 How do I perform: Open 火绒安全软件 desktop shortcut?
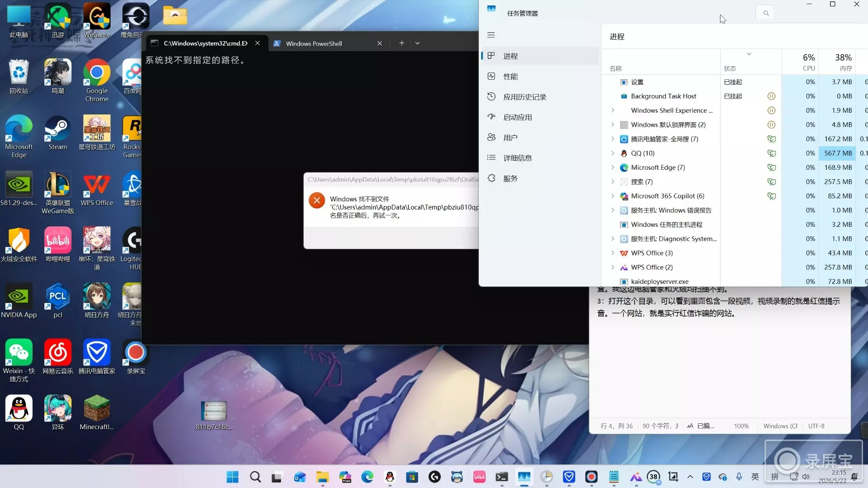click(x=19, y=245)
